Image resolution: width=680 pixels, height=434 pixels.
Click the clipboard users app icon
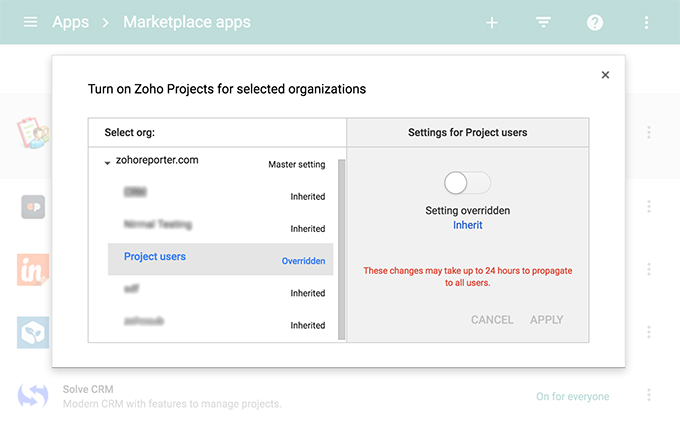pos(33,133)
